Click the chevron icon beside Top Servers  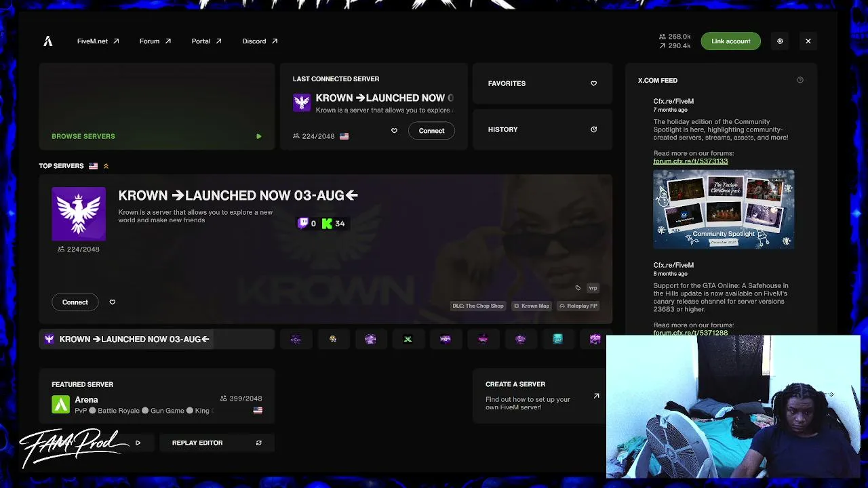coord(106,166)
